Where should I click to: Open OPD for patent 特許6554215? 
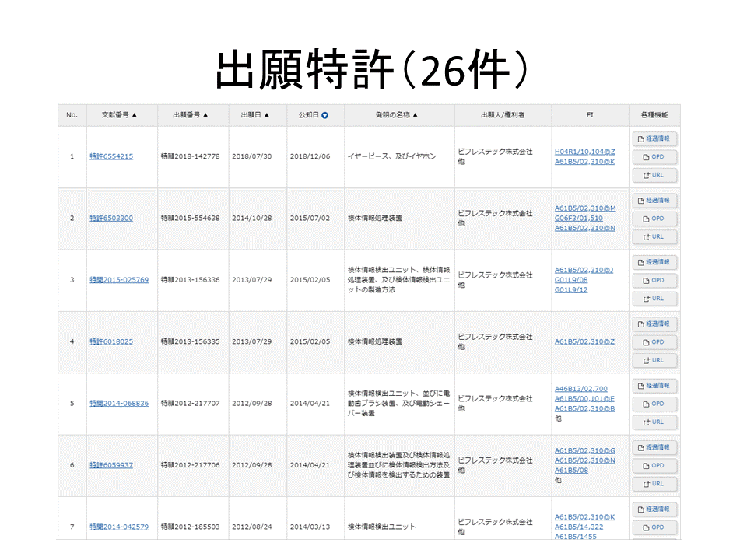click(x=654, y=157)
